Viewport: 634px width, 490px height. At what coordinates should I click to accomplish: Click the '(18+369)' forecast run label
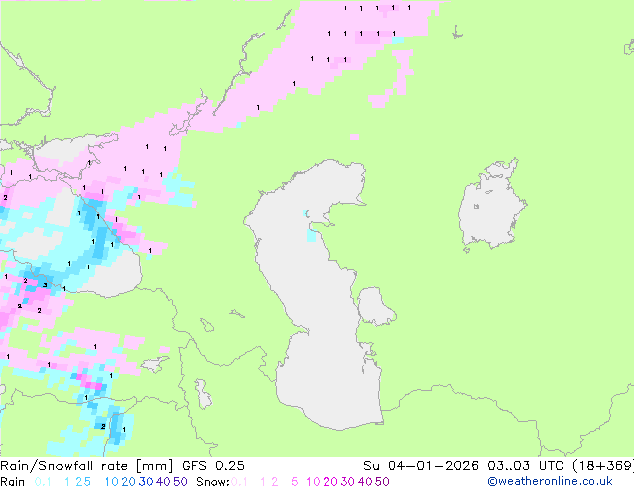(x=603, y=466)
